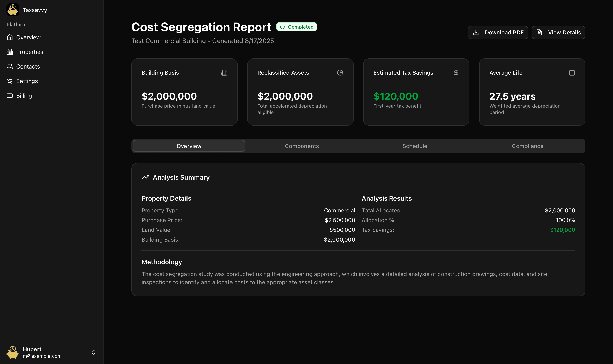
Task: Open Overview from the sidebar
Action: 28,37
